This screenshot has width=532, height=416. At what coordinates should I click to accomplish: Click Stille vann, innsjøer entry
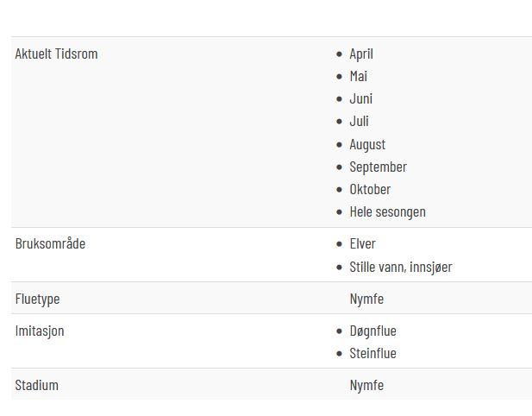401,267
